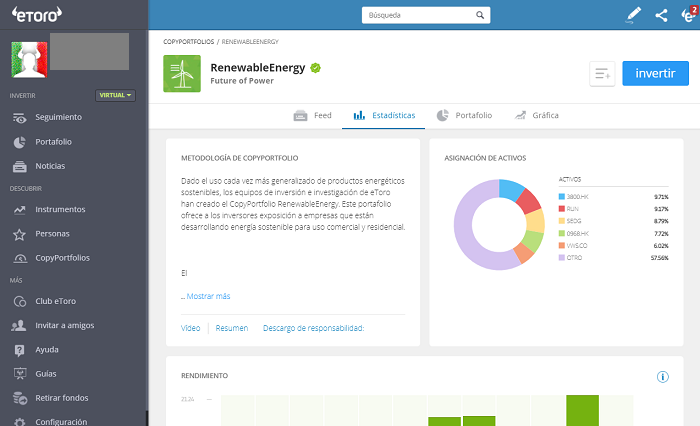The height and width of the screenshot is (426, 700).
Task: Click the eToro logo
Action: (x=37, y=14)
